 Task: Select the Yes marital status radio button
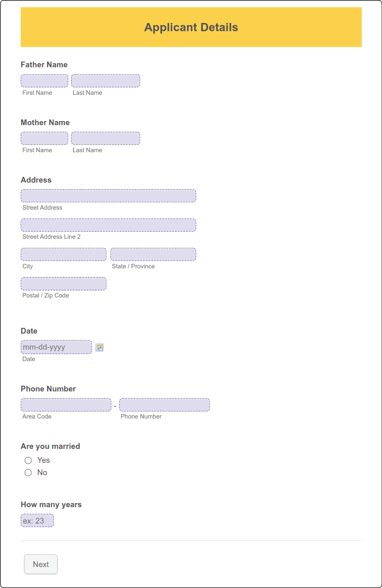point(28,460)
